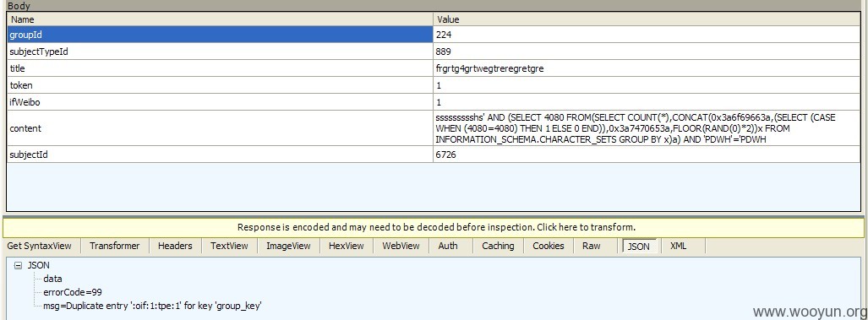The image size is (868, 320).
Task: Select the content parameter name
Action: [220, 128]
